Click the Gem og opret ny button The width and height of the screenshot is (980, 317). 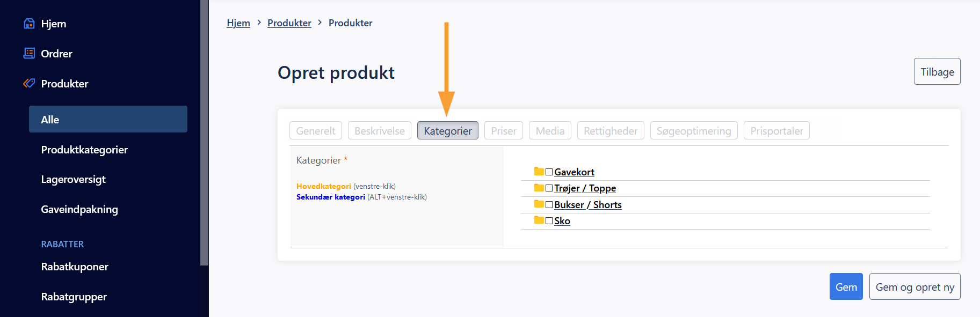click(915, 286)
